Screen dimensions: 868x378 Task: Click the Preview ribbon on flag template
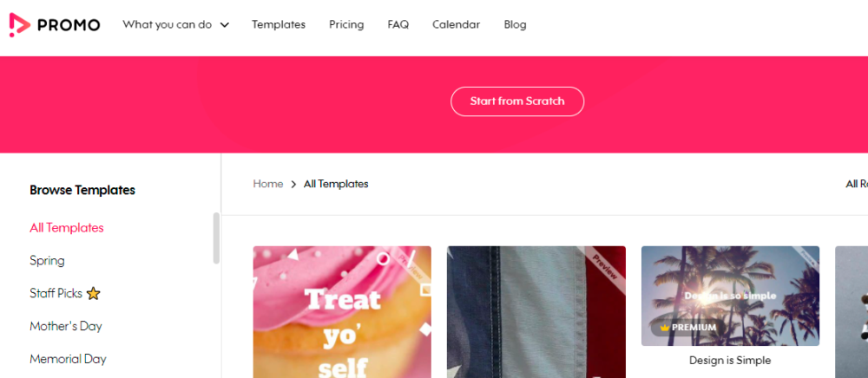605,266
